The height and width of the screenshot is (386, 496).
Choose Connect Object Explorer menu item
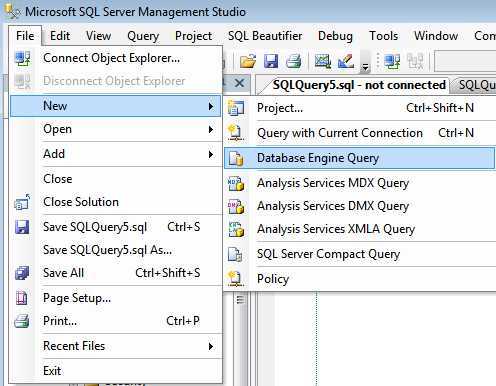pos(115,58)
